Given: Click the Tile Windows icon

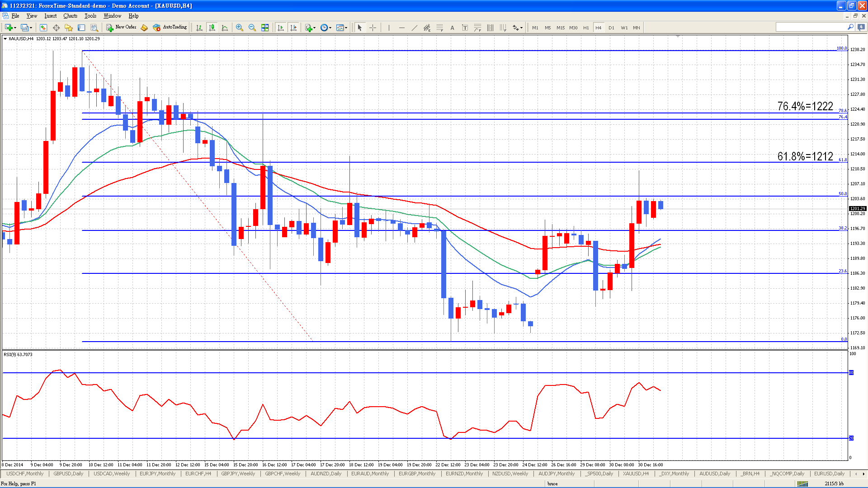Looking at the screenshot, I should pyautogui.click(x=265, y=28).
